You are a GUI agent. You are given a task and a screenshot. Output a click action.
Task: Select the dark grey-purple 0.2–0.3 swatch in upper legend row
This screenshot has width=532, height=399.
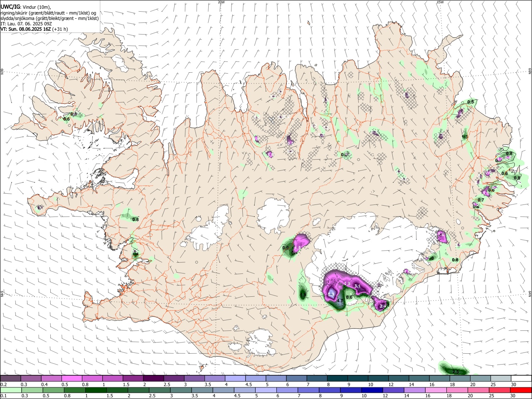coord(10,378)
